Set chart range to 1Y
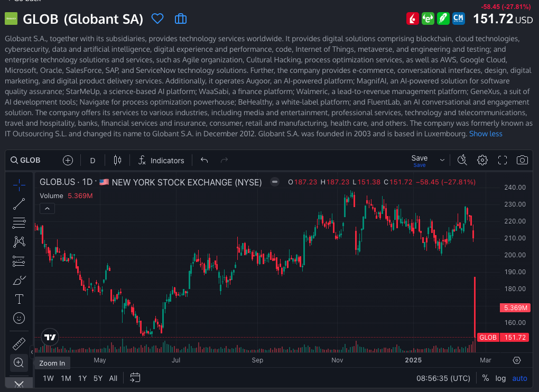Image resolution: width=539 pixels, height=392 pixels. point(82,378)
